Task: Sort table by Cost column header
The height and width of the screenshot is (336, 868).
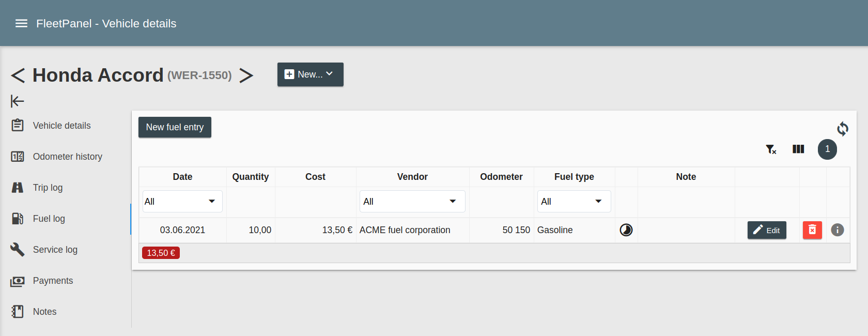Action: pos(315,177)
